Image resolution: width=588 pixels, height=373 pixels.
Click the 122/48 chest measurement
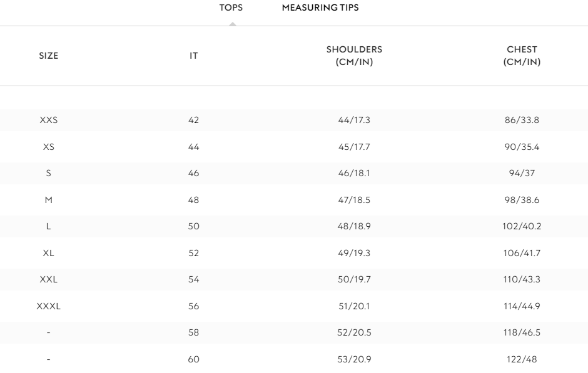tap(522, 359)
